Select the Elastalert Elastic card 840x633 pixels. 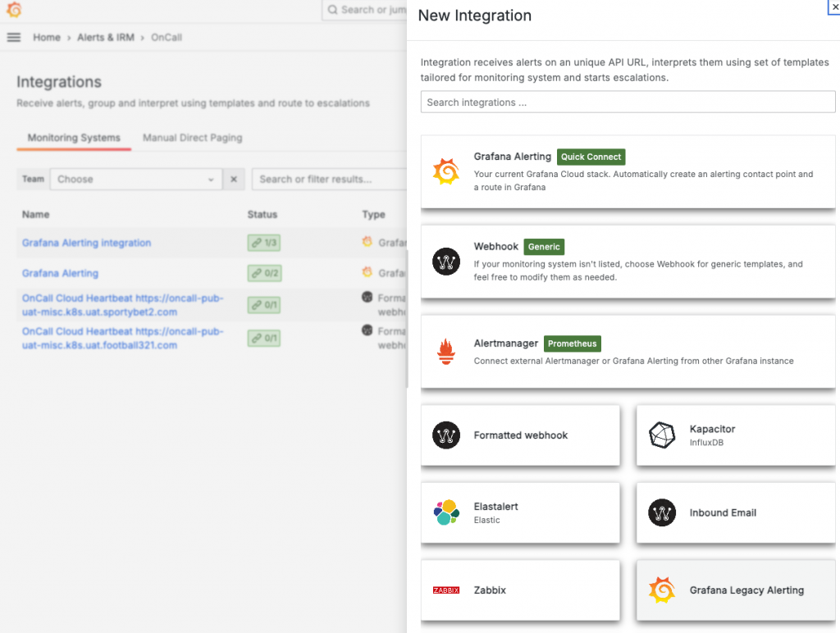coord(520,512)
